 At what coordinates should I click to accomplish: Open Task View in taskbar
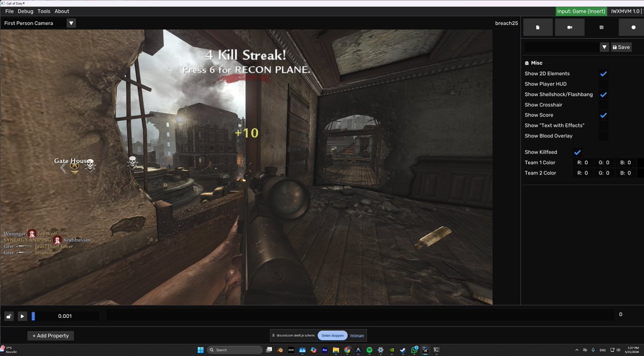pos(270,350)
